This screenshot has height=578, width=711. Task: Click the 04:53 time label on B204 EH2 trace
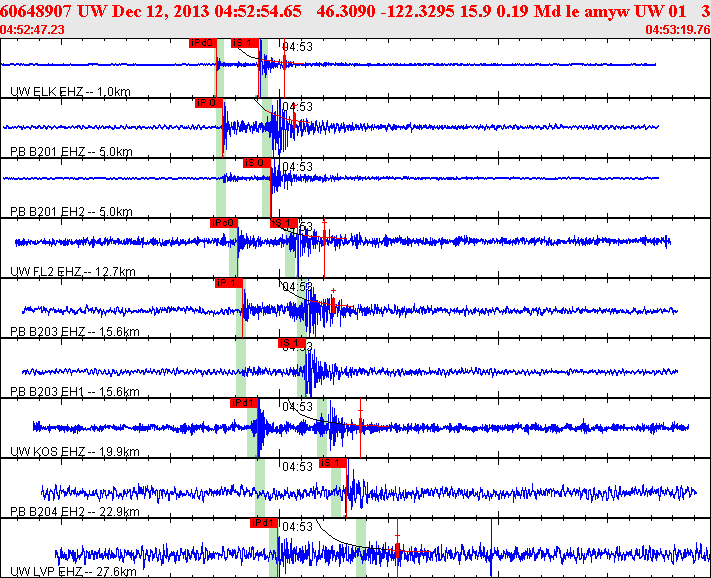297,467
